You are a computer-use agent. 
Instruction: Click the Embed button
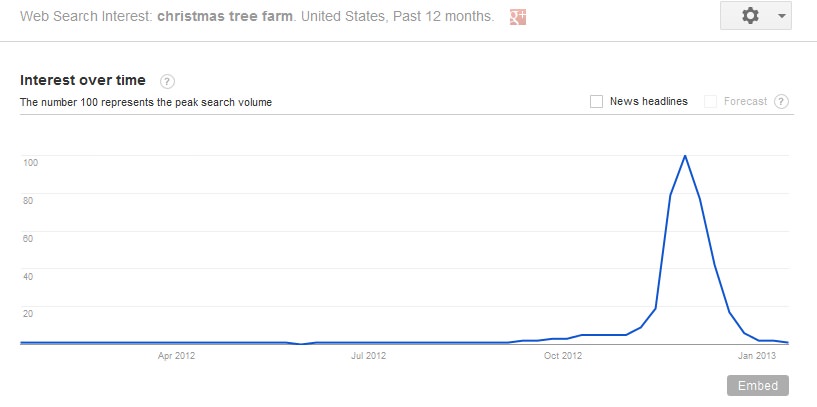coord(758,386)
